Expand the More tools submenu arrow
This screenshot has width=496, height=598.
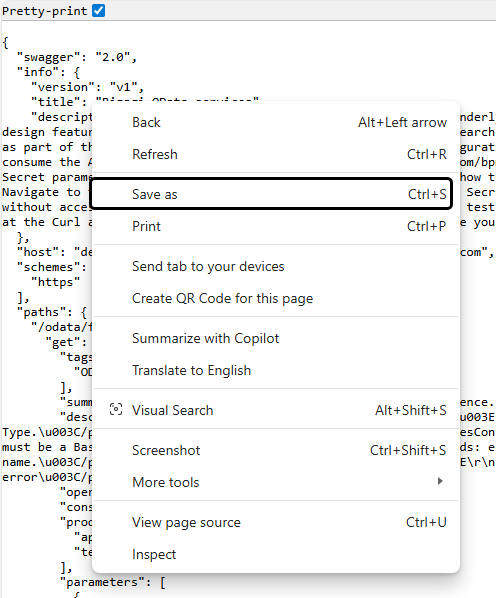tap(440, 481)
